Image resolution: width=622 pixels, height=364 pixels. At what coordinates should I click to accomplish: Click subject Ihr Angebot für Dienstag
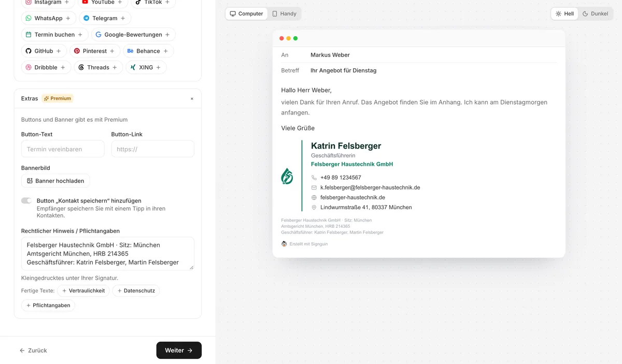coord(343,70)
